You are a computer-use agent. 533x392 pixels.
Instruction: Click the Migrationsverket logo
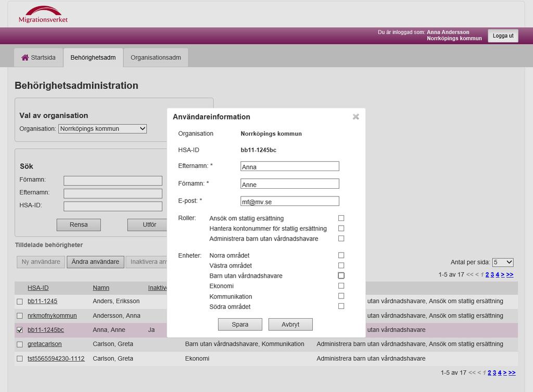43,14
